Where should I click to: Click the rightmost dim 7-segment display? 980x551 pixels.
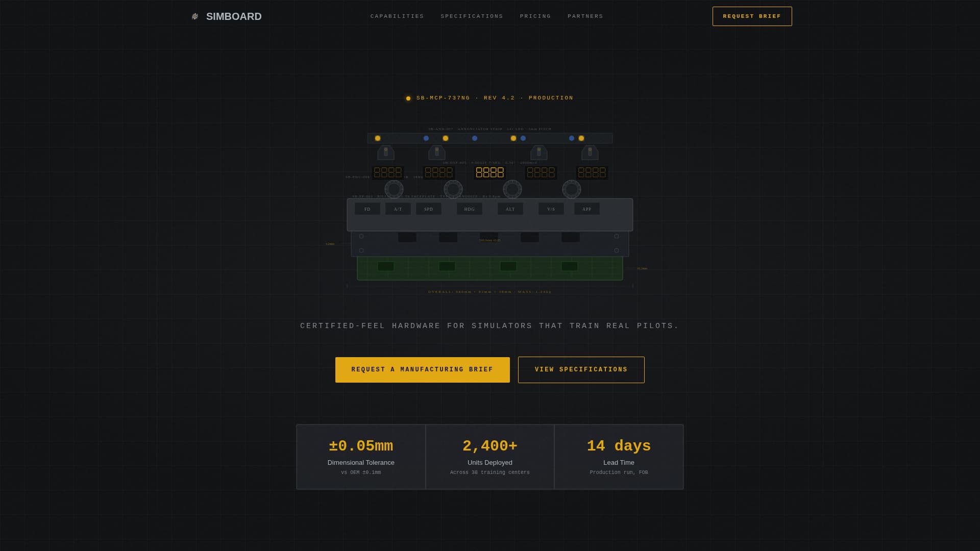coord(592,172)
